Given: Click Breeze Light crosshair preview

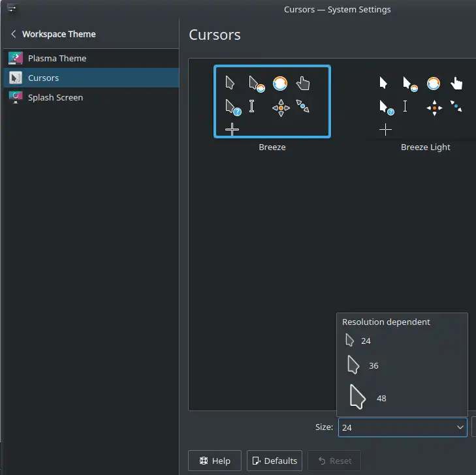Looking at the screenshot, I should click(x=385, y=130).
